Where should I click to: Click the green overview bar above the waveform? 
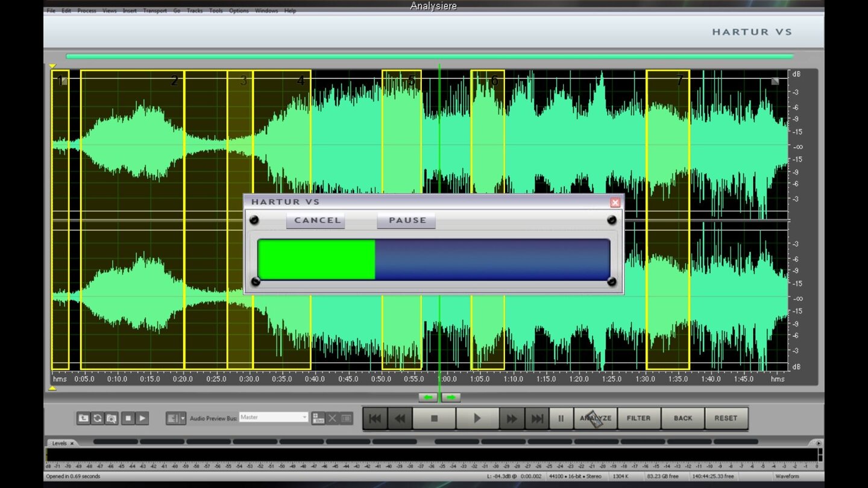click(429, 57)
